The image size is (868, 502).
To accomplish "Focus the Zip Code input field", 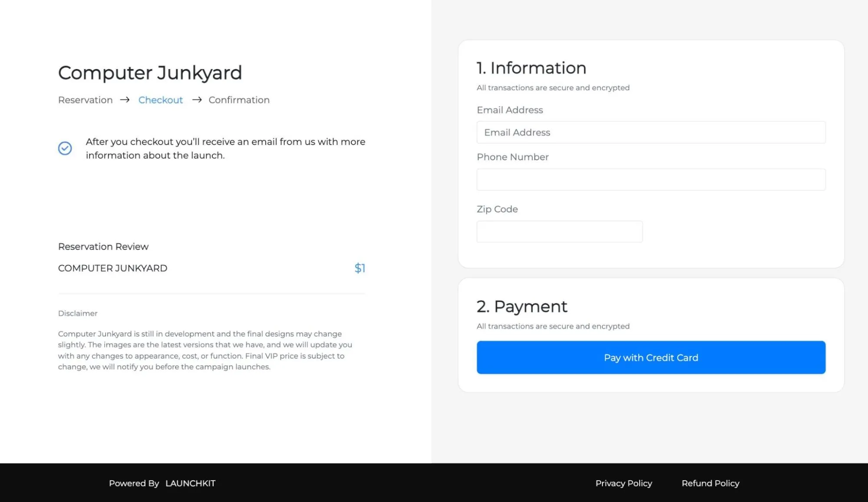I will tap(559, 231).
